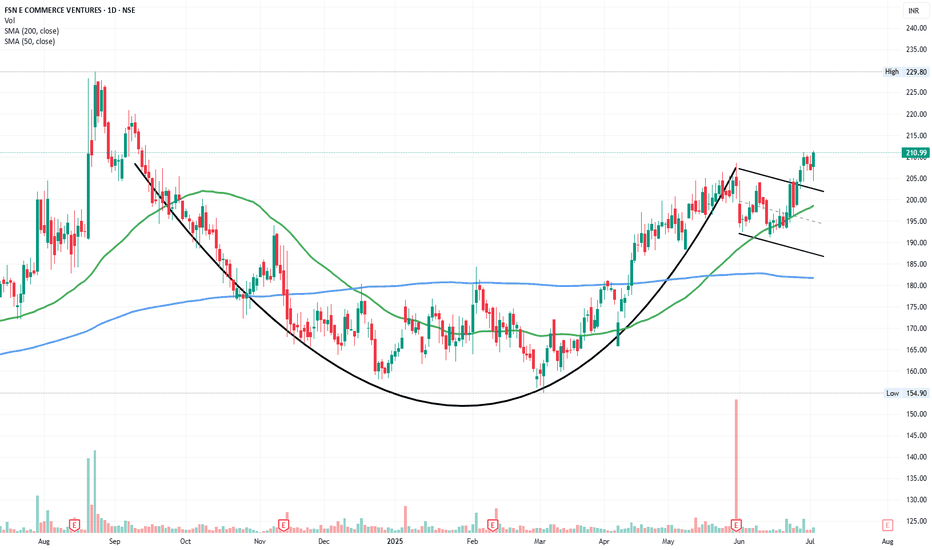Click the Mar label on the time axis
932x550 pixels.
[540, 542]
